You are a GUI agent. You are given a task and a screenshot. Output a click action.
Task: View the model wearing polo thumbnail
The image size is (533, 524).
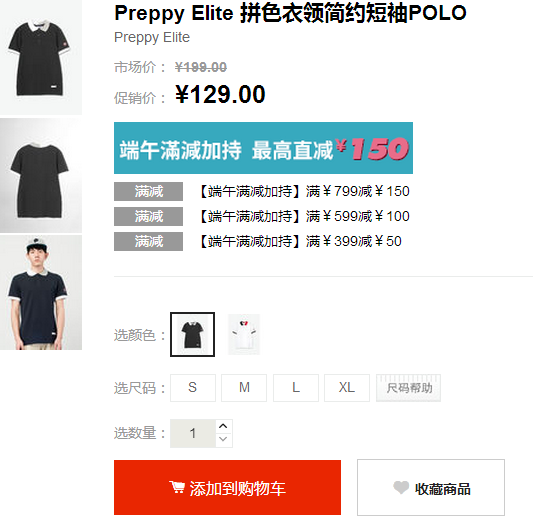point(41,293)
